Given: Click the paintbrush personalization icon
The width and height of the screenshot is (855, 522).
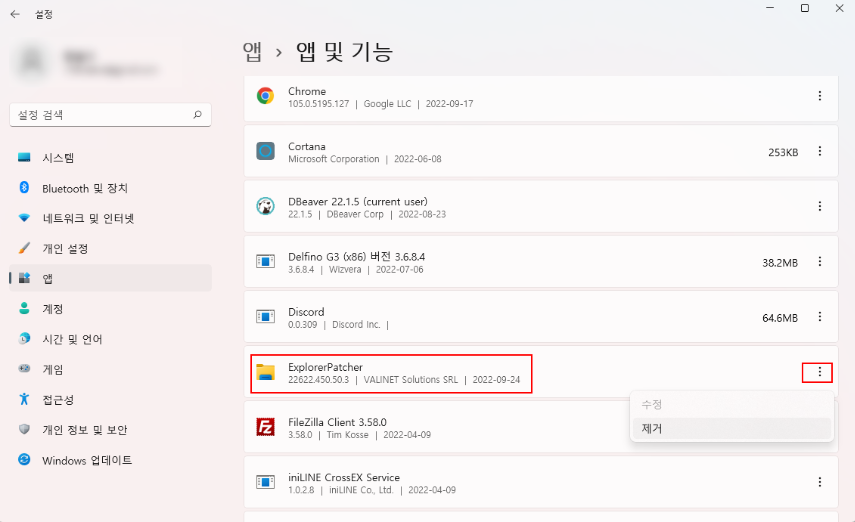Looking at the screenshot, I should (24, 248).
